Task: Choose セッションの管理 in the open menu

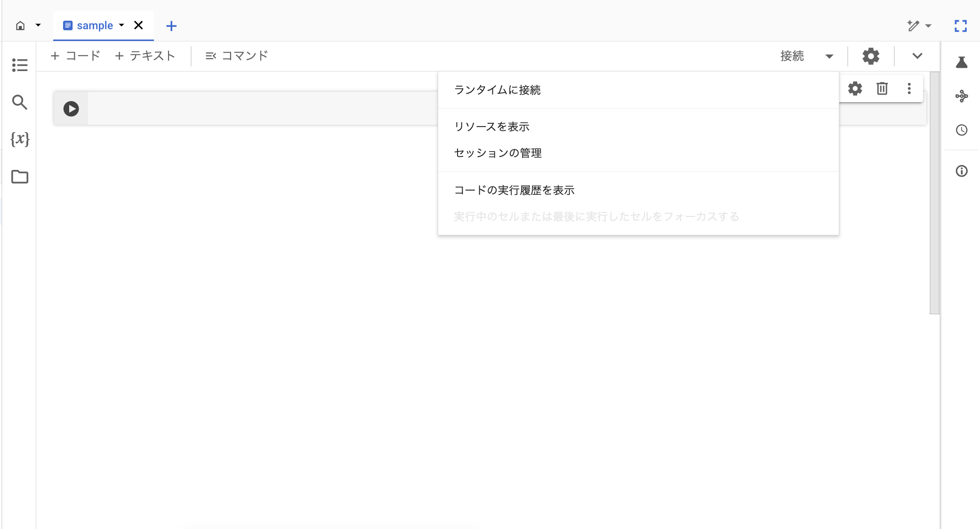Action: click(x=498, y=153)
